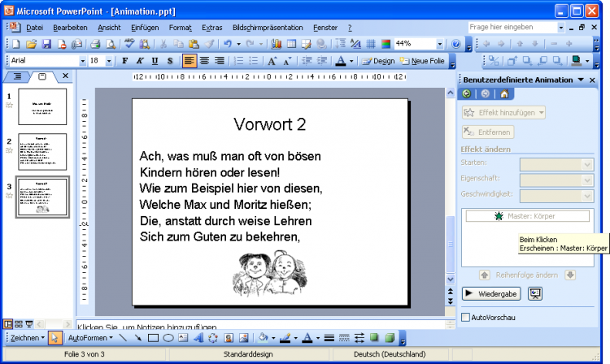Click the Increase font size icon
610x364 pixels.
pyautogui.click(x=272, y=61)
